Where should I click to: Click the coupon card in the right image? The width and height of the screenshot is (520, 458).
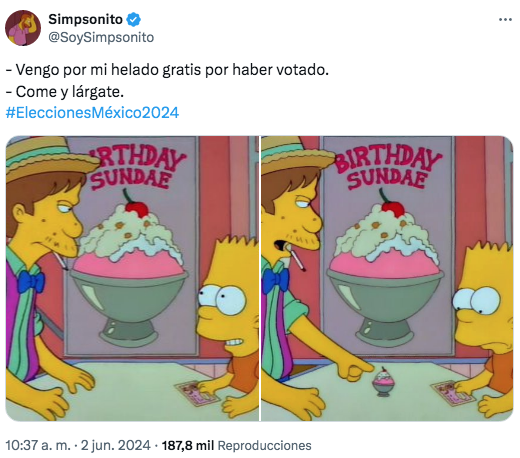(450, 393)
